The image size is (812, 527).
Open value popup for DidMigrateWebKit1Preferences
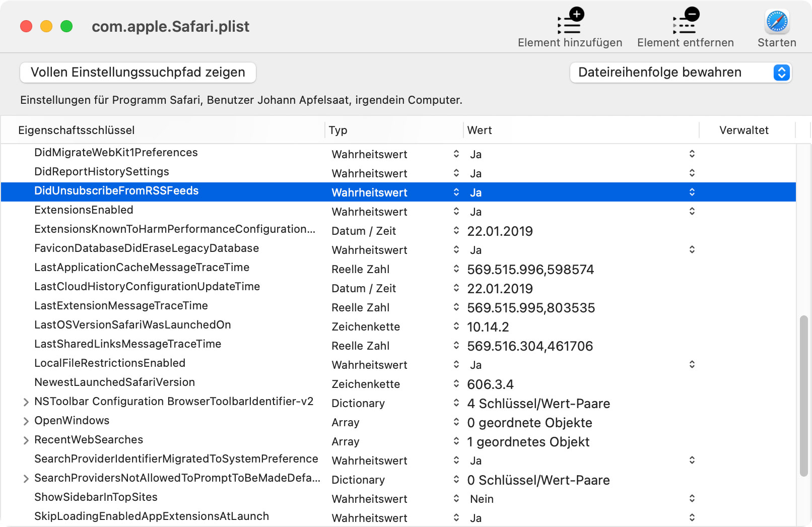[692, 154]
